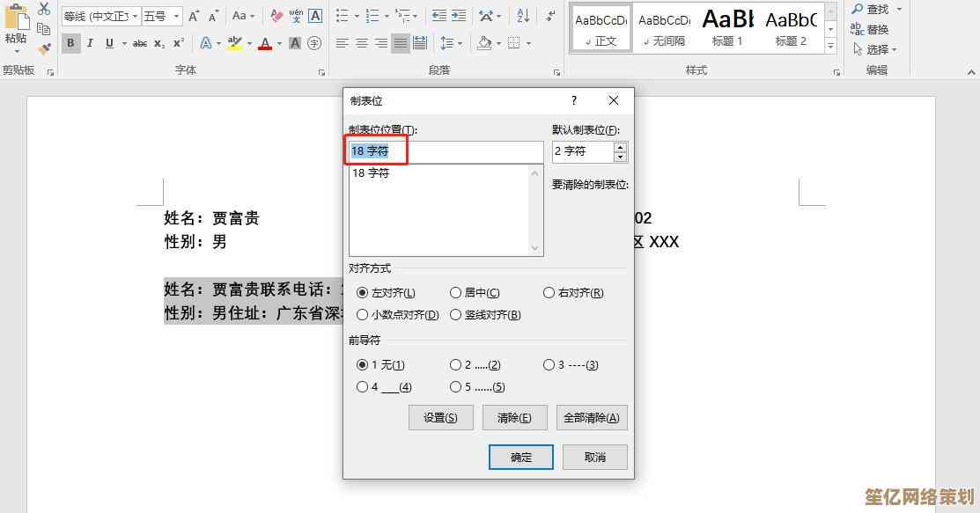
Task: Click the Clear Formatting eraser icon
Action: (x=276, y=16)
